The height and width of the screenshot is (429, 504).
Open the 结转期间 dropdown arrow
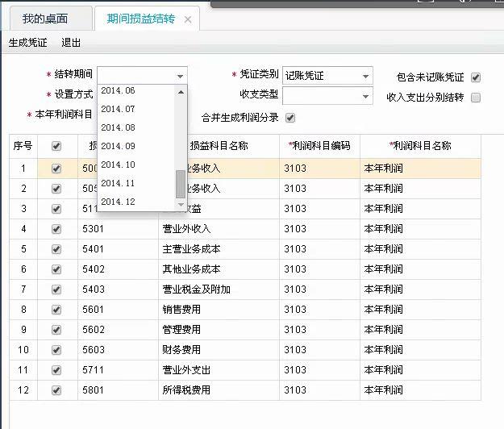181,76
